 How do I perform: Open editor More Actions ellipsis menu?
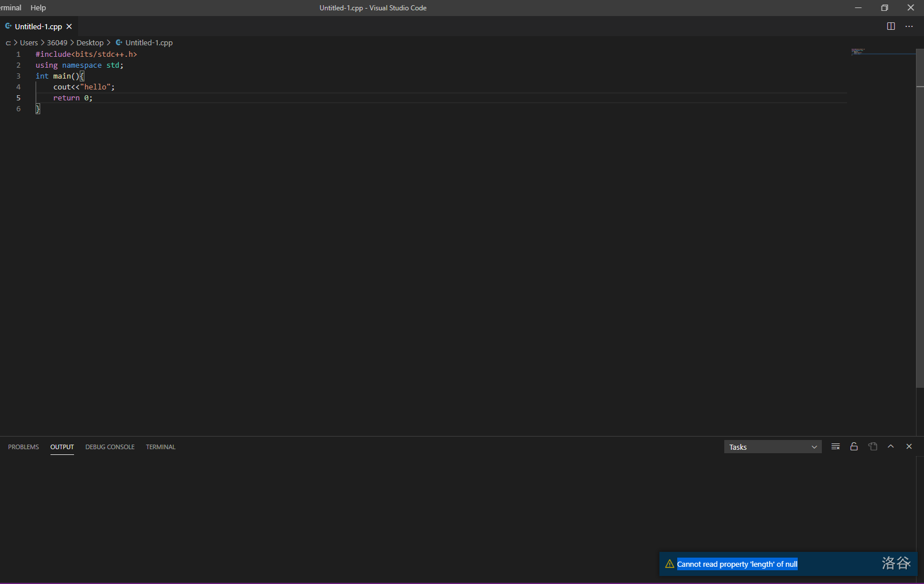(909, 26)
